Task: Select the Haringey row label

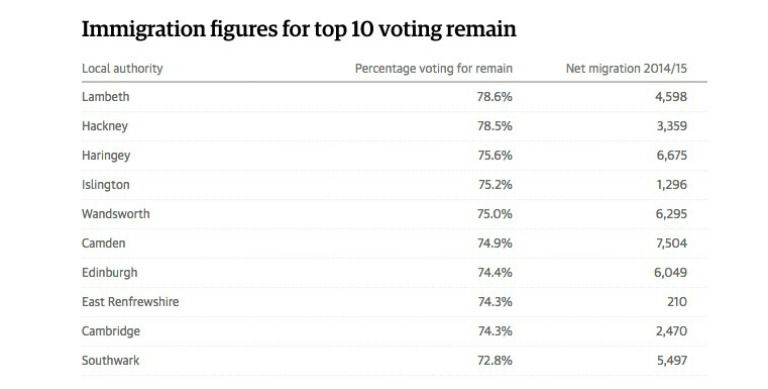Action: 106,156
